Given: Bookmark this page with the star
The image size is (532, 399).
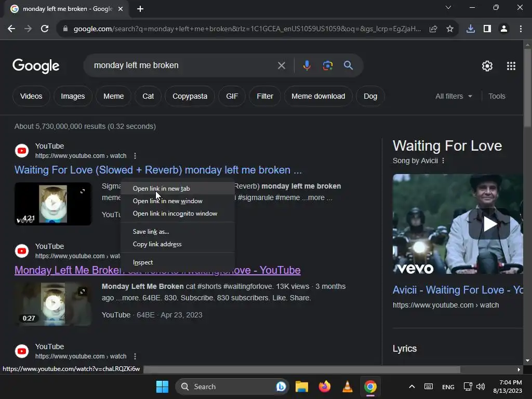Looking at the screenshot, I should (450, 29).
